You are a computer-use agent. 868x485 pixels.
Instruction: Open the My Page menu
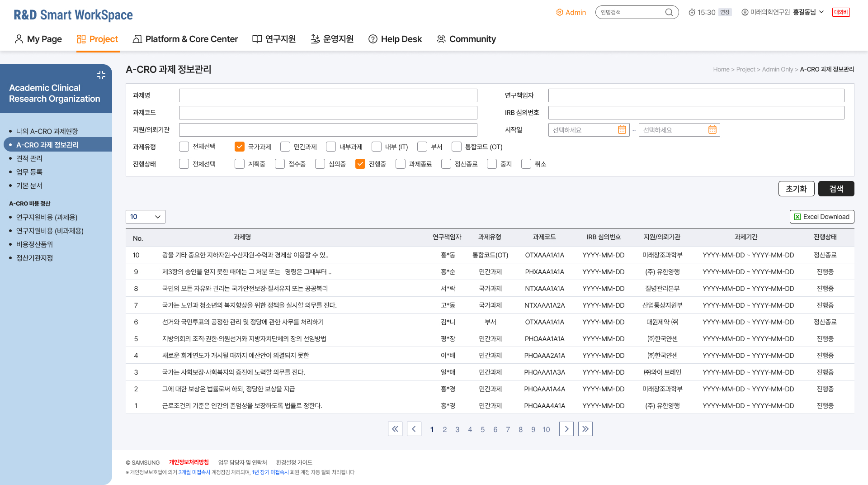(38, 39)
